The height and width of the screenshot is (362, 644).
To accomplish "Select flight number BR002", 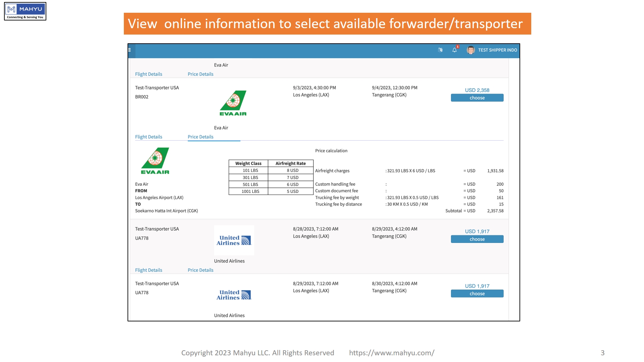I will coord(142,97).
